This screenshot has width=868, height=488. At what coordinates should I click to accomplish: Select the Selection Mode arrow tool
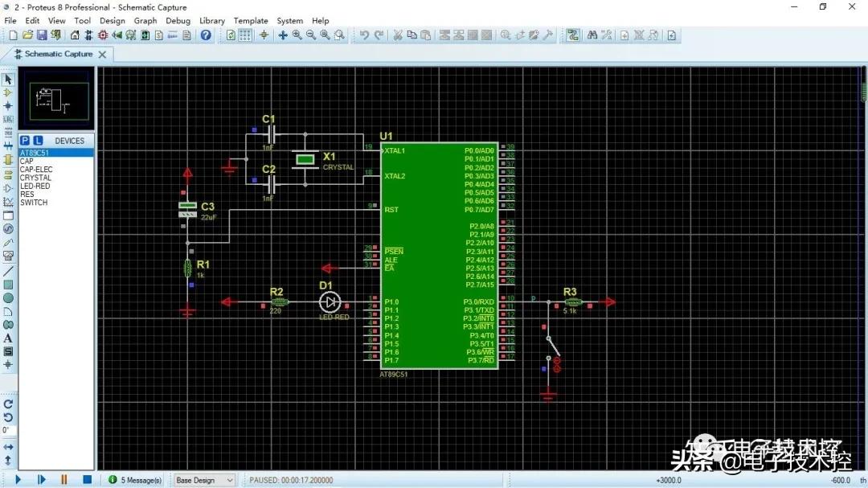click(8, 80)
